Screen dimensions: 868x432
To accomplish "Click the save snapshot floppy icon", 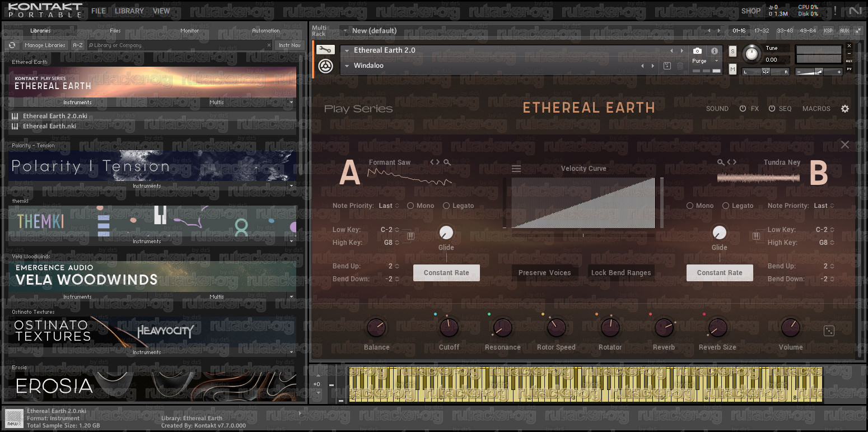I will point(667,66).
